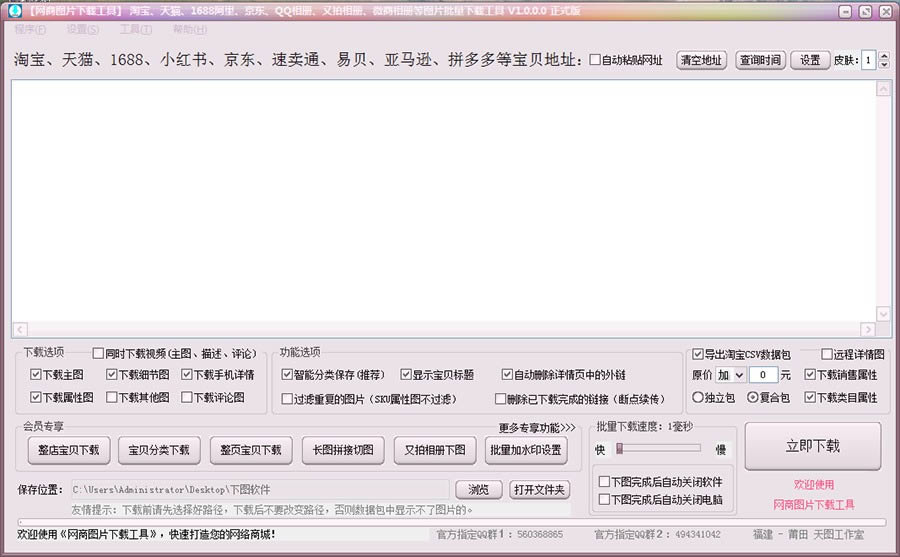Enable 自动粘贴网址 checkbox
This screenshot has width=900, height=557.
(596, 60)
